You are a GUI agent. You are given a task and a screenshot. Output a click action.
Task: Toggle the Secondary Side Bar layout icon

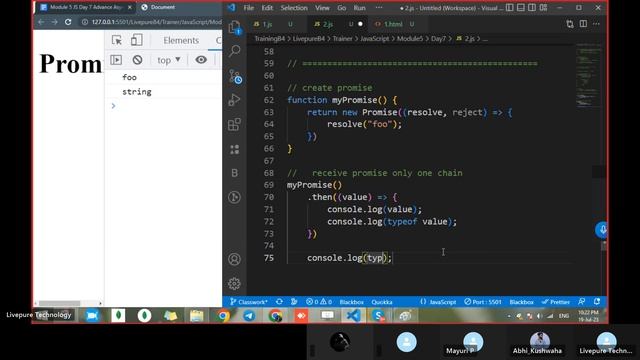[532, 7]
